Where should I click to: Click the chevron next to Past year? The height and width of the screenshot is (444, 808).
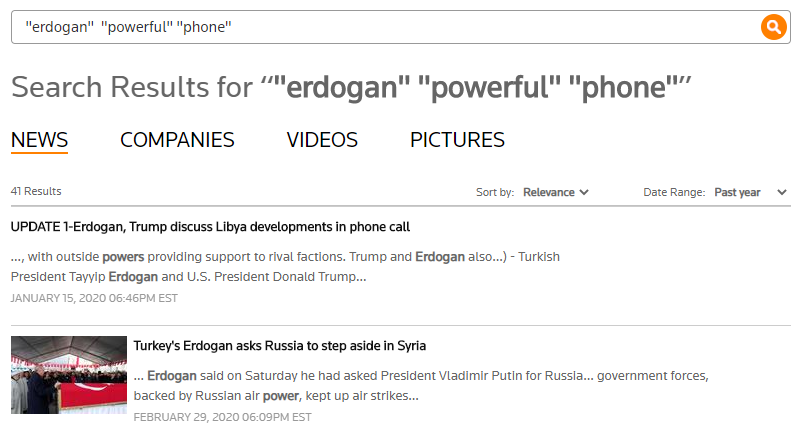coord(782,192)
